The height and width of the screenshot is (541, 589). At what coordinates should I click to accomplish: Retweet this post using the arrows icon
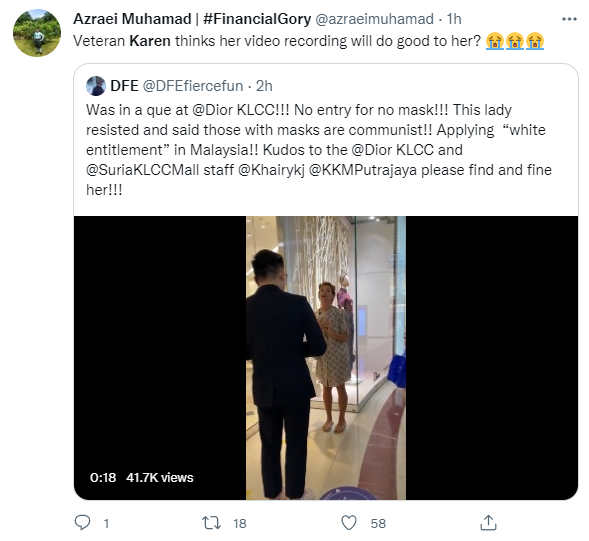(x=211, y=523)
